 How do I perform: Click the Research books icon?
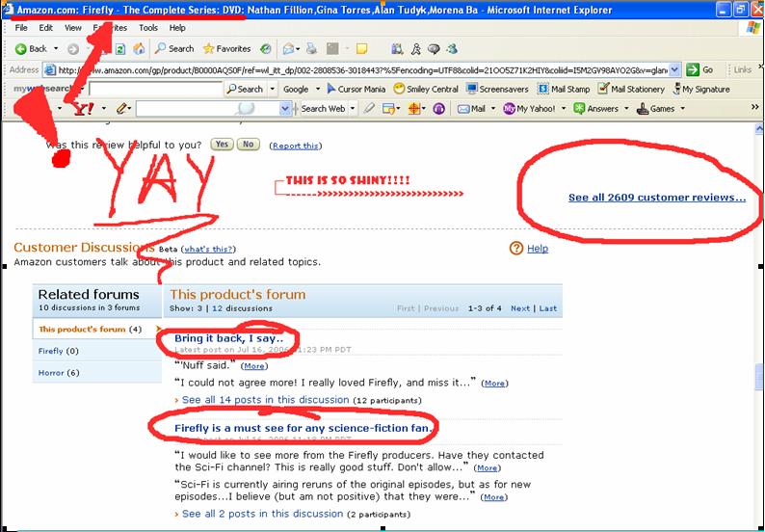coord(397,49)
